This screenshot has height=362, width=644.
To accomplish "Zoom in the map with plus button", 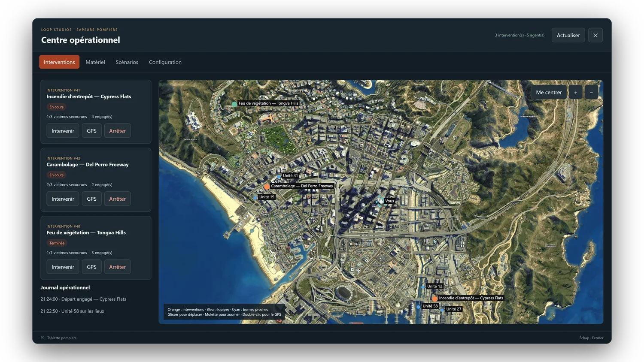I will [x=576, y=92].
